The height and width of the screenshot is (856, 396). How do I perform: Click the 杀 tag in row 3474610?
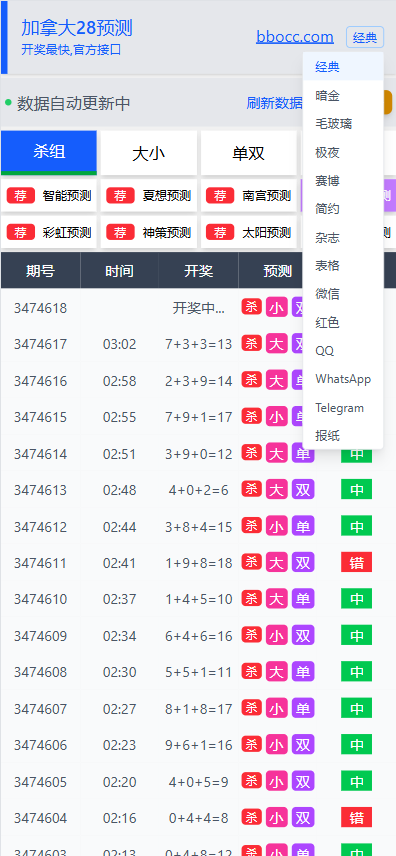[252, 598]
